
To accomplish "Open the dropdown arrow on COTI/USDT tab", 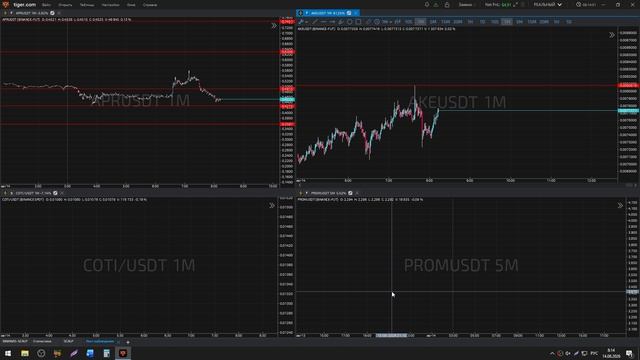I will 11,193.
